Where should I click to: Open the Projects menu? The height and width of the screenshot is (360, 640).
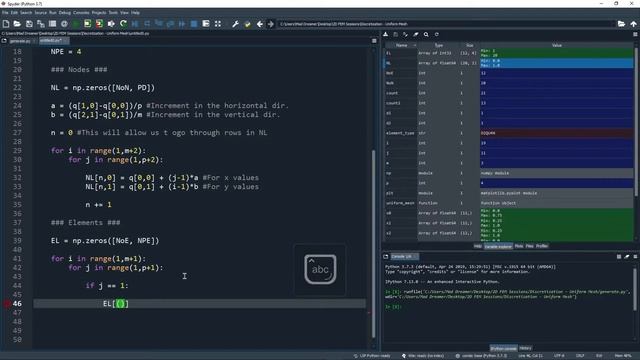98,13
